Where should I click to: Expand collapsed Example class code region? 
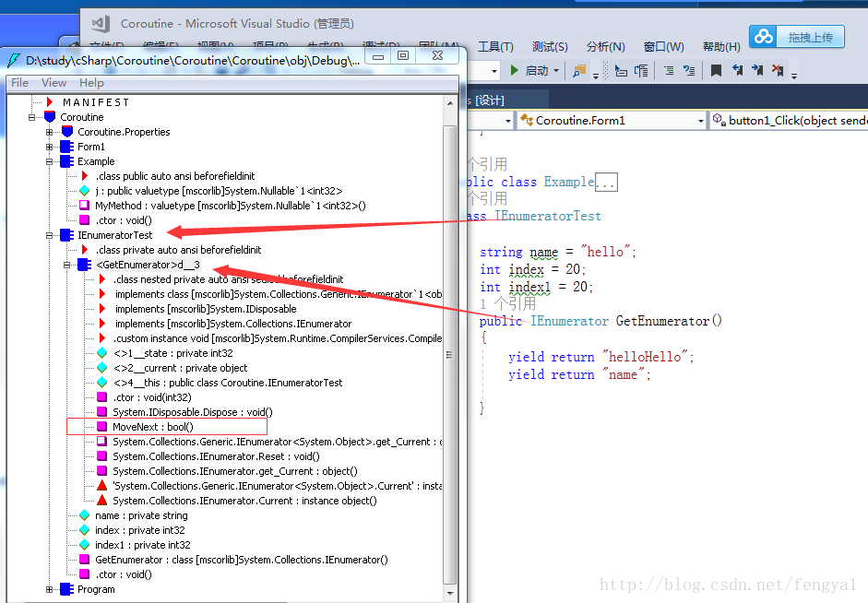tap(606, 182)
